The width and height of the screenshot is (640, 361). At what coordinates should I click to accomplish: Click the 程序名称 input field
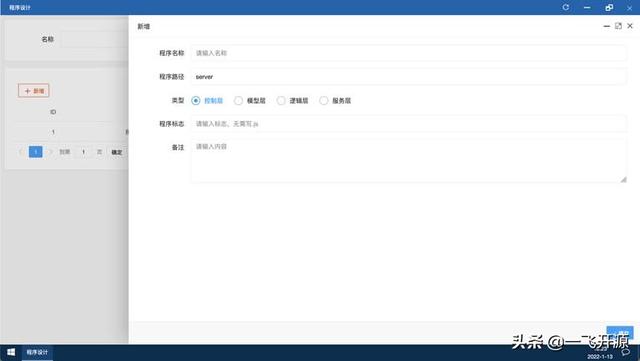coord(409,53)
